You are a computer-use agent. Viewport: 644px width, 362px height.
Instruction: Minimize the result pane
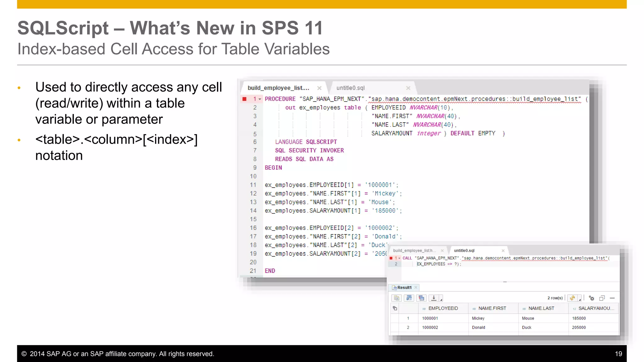(x=612, y=298)
